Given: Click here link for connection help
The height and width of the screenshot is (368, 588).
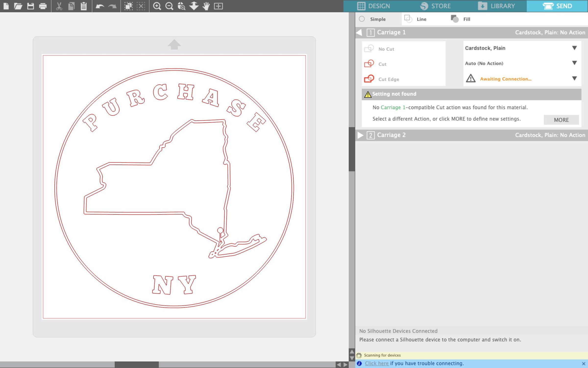Looking at the screenshot, I should point(377,363).
